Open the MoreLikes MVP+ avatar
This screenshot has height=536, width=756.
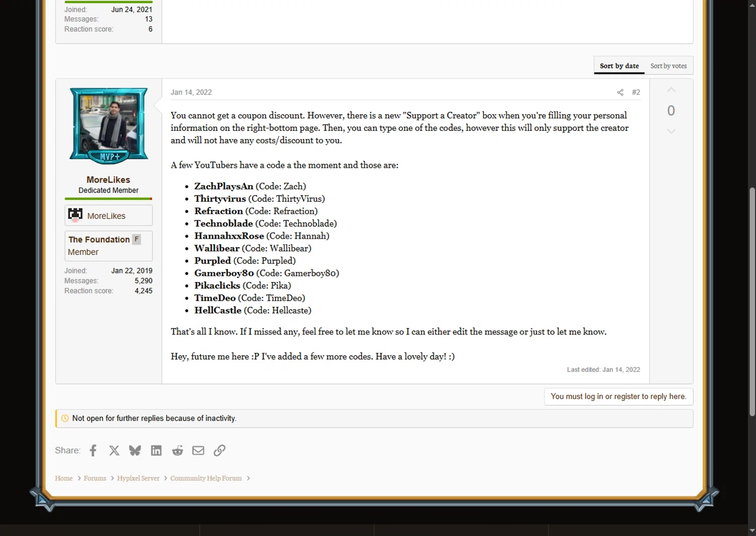coord(109,126)
